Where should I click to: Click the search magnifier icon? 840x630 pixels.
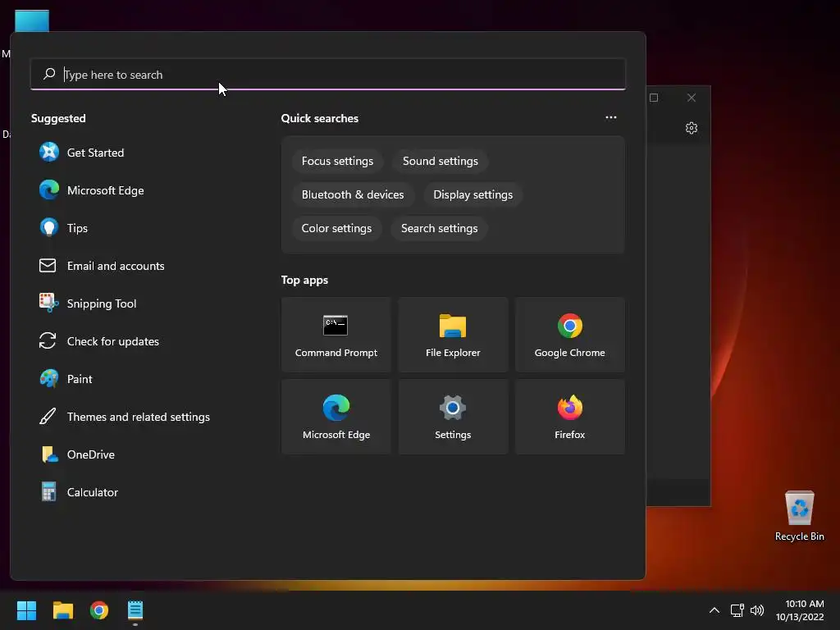tap(49, 74)
